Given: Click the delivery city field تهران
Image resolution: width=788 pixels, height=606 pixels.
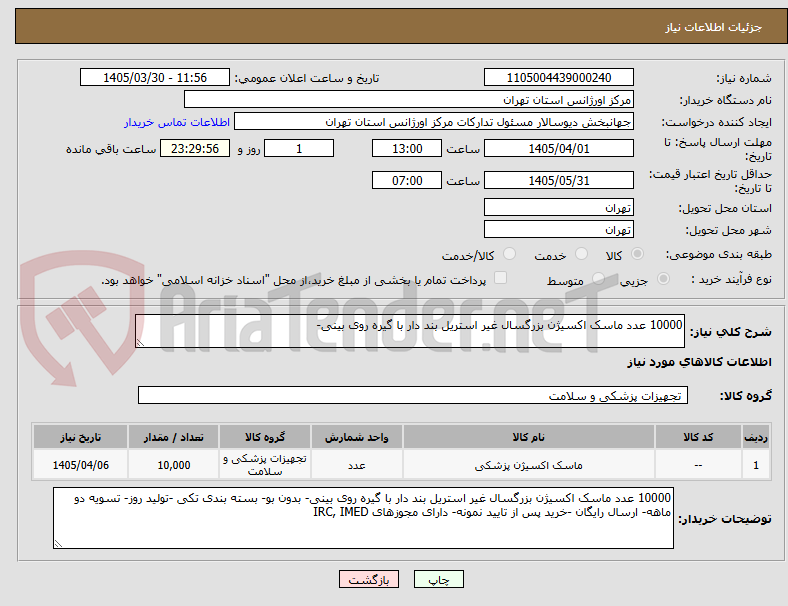Looking at the screenshot, I should click(559, 230).
